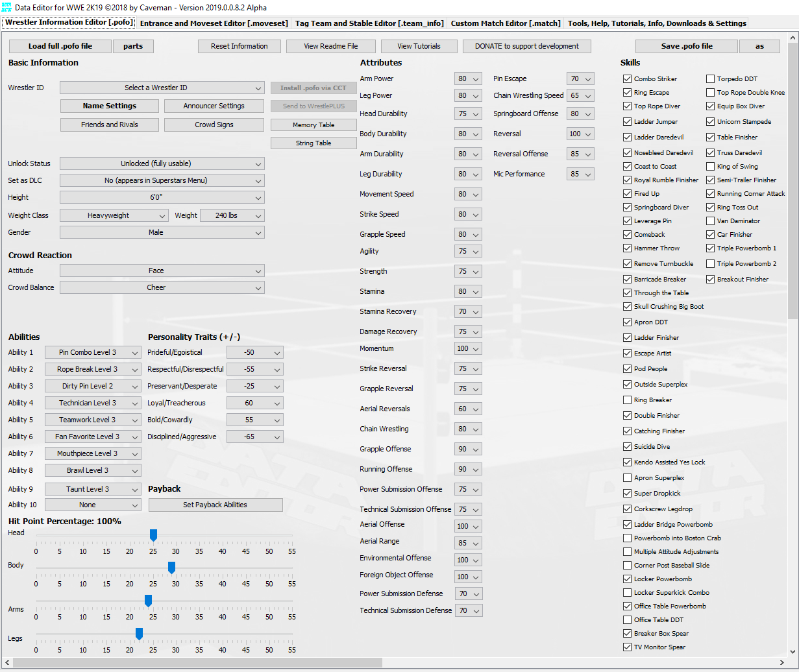Expand the Gender dropdown
The height and width of the screenshot is (672, 799).
(x=162, y=233)
